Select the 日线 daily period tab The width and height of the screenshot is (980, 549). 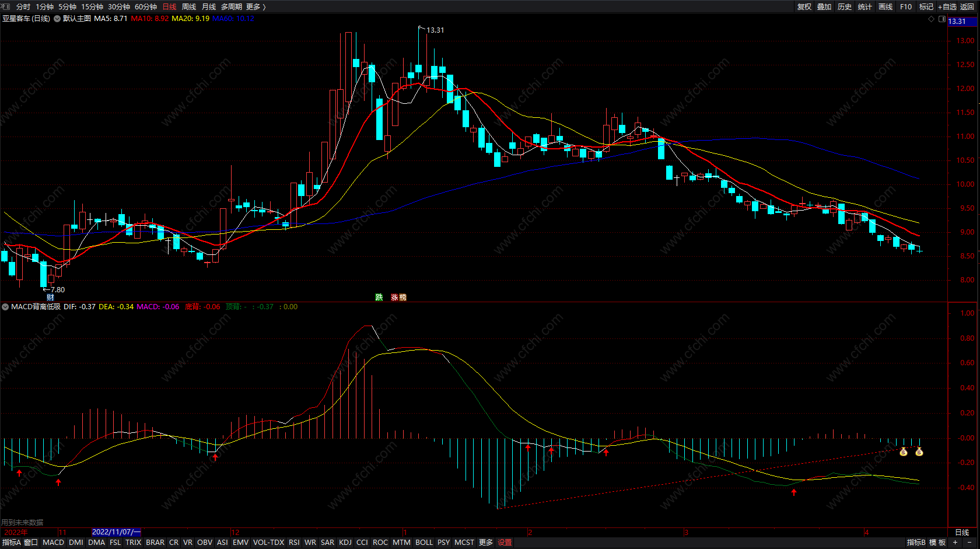[x=169, y=6]
